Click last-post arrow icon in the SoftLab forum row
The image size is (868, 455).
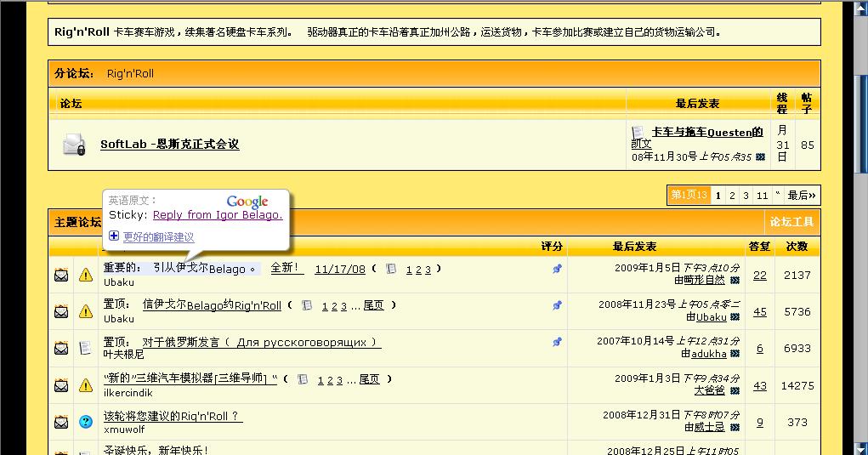point(760,157)
